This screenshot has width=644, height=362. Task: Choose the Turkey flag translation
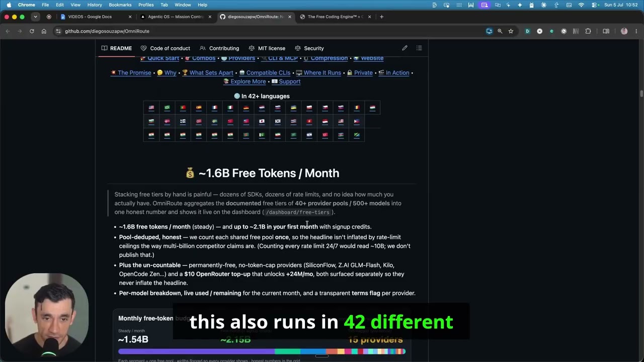(x=325, y=135)
